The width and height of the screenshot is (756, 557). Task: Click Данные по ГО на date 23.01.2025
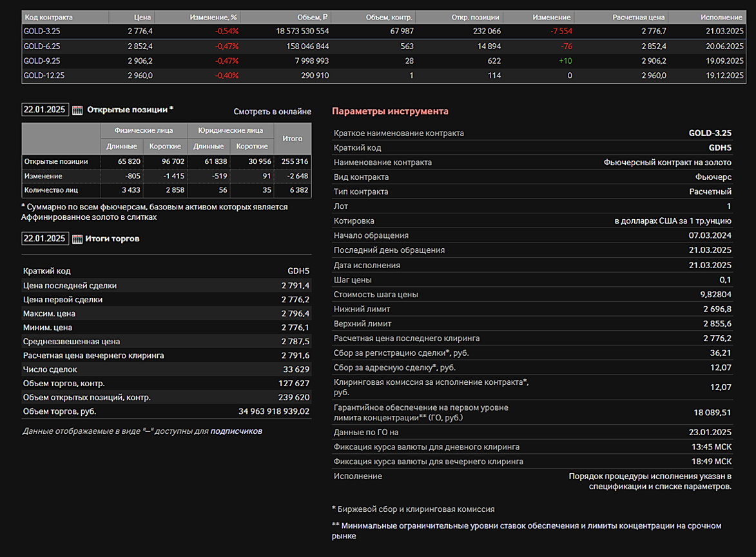click(x=710, y=433)
